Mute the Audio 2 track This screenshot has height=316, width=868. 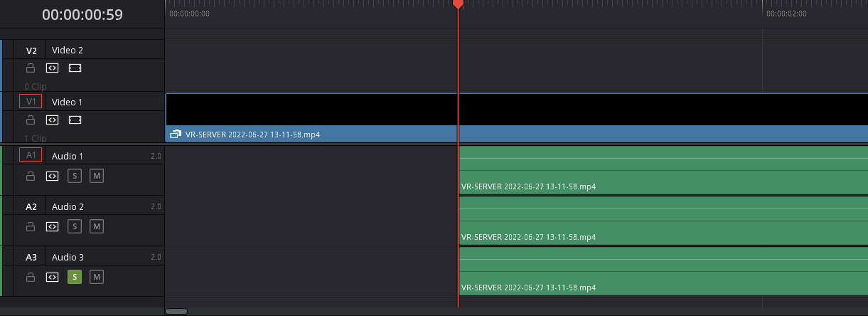tap(97, 226)
